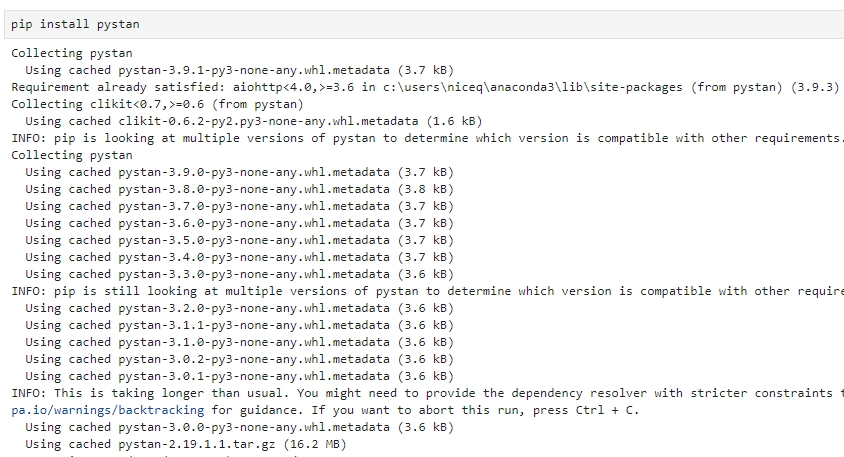844x457 pixels.
Task: Click the pystan-3.3.0 cached metadata line
Action: tap(240, 275)
